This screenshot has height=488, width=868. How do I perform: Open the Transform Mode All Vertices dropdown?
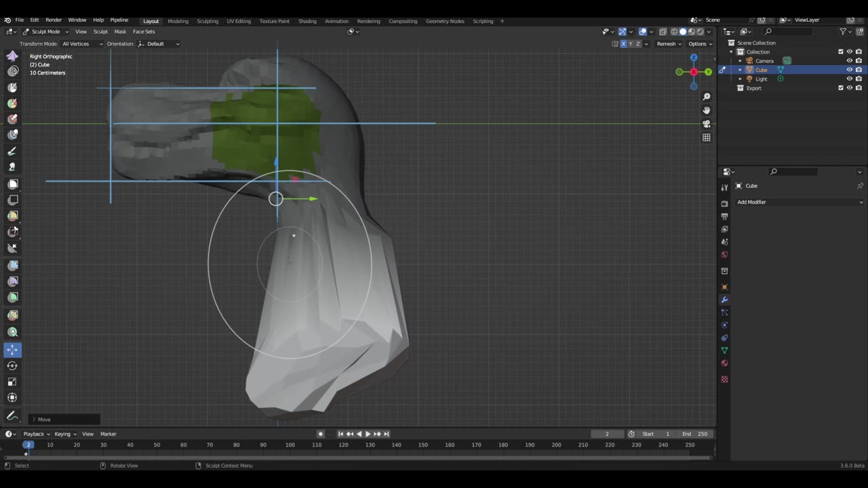coord(82,44)
